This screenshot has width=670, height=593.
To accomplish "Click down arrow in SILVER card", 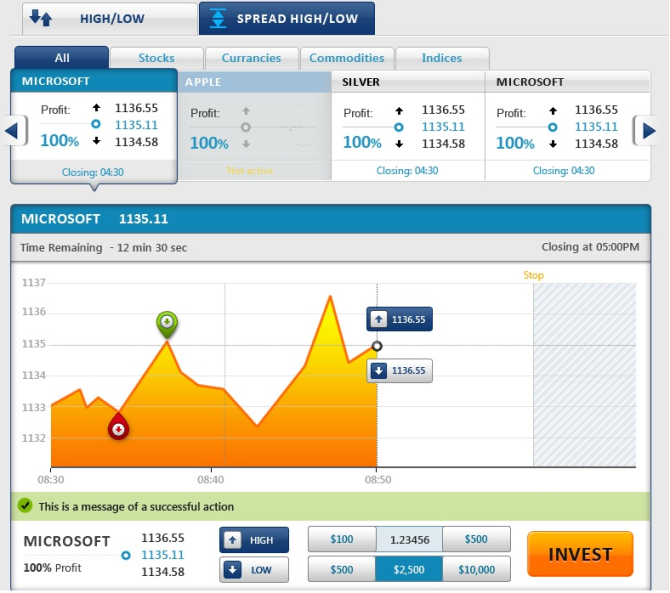I will (399, 144).
